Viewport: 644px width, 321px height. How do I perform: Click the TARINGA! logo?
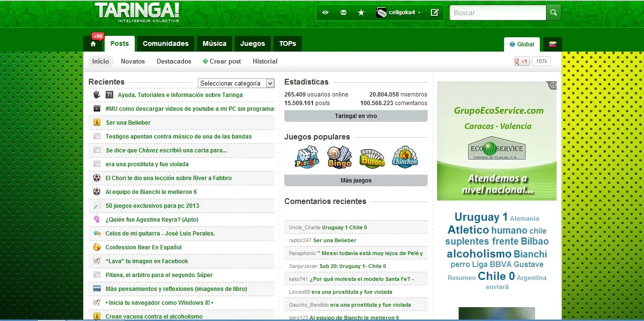(x=137, y=12)
